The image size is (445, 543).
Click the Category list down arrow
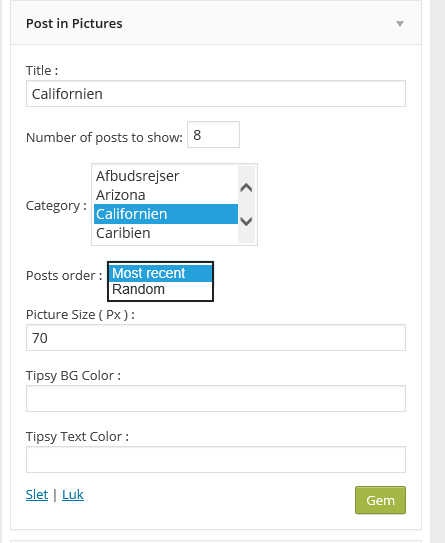246,221
